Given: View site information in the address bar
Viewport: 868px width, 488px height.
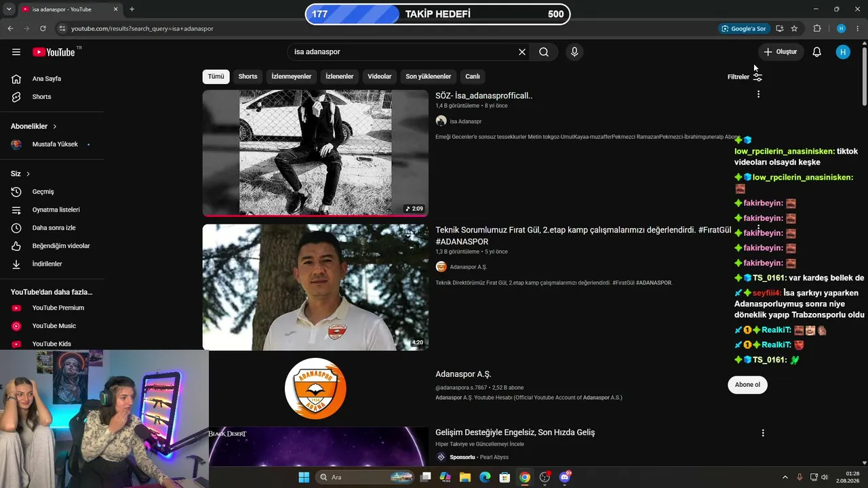Looking at the screenshot, I should coord(62,28).
